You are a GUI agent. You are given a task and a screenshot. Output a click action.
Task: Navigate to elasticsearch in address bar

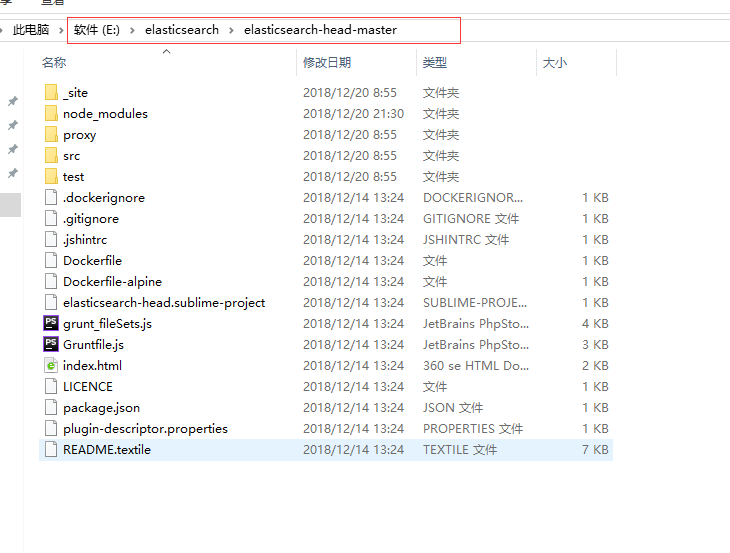pos(182,30)
